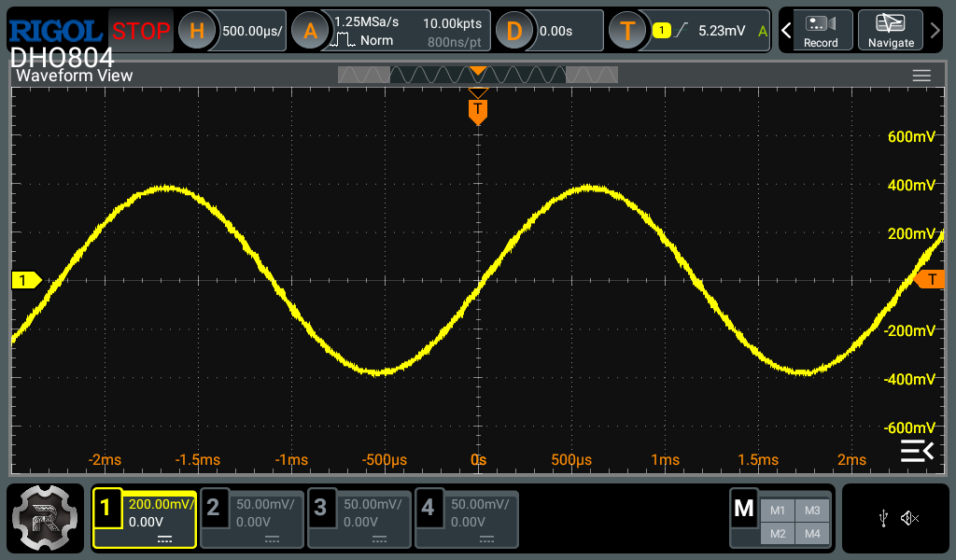Click the RIGOL logo
This screenshot has width=956, height=560.
pyautogui.click(x=55, y=31)
